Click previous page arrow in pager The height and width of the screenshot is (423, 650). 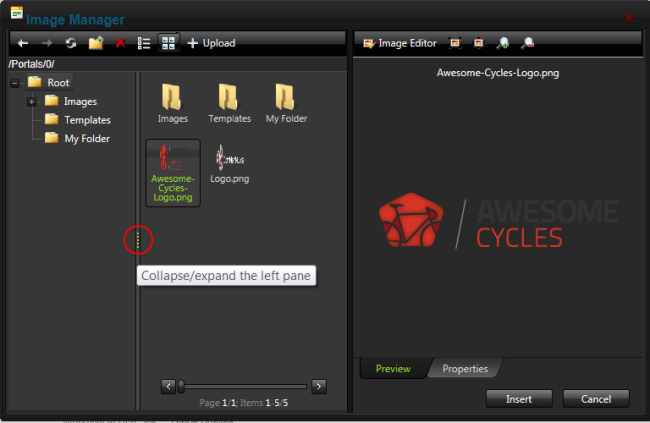click(x=168, y=387)
